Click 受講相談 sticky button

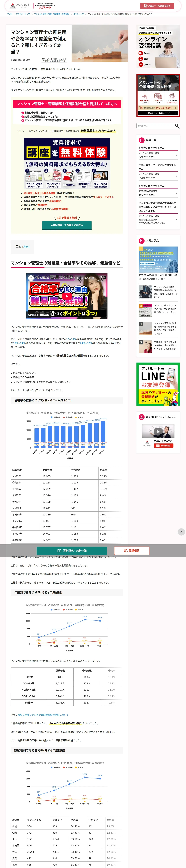(132, 551)
